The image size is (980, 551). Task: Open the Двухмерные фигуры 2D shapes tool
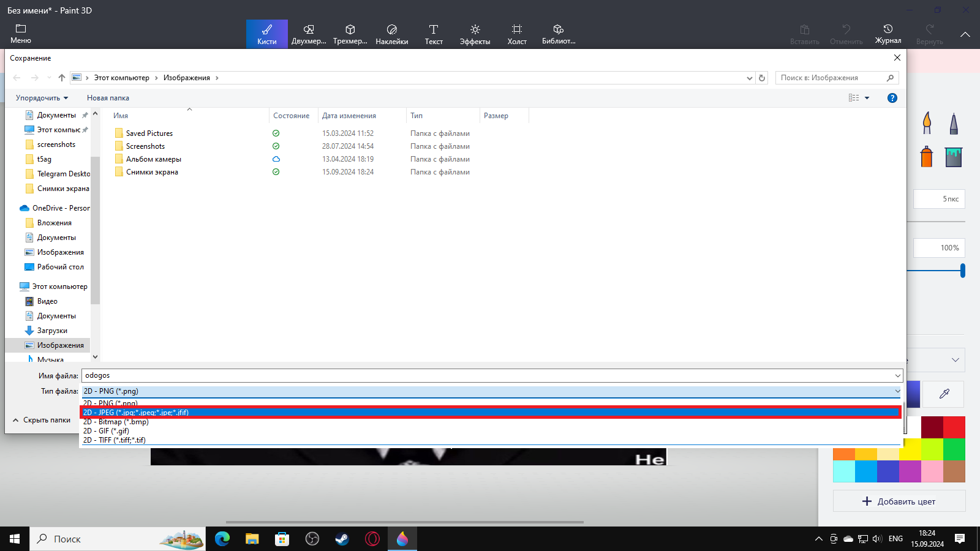pos(309,34)
